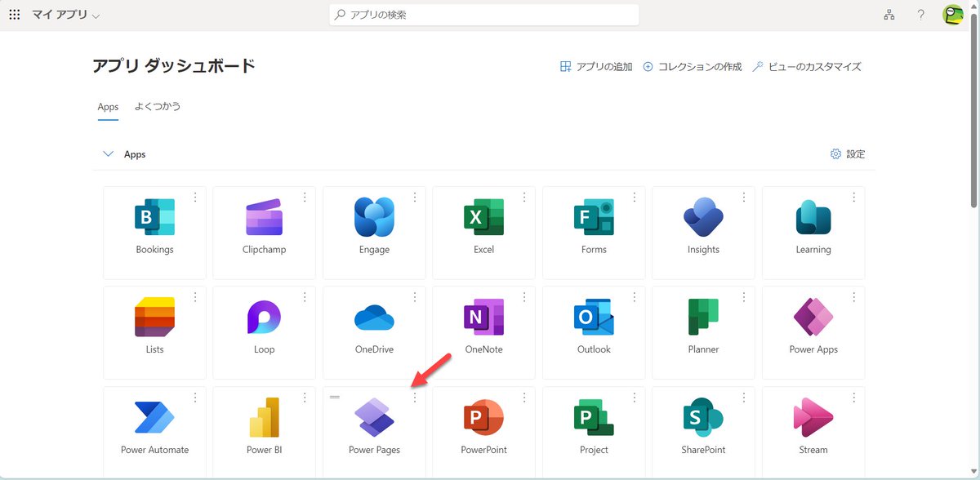Switch to the よくつかう tab
This screenshot has height=480, width=980.
(x=158, y=107)
